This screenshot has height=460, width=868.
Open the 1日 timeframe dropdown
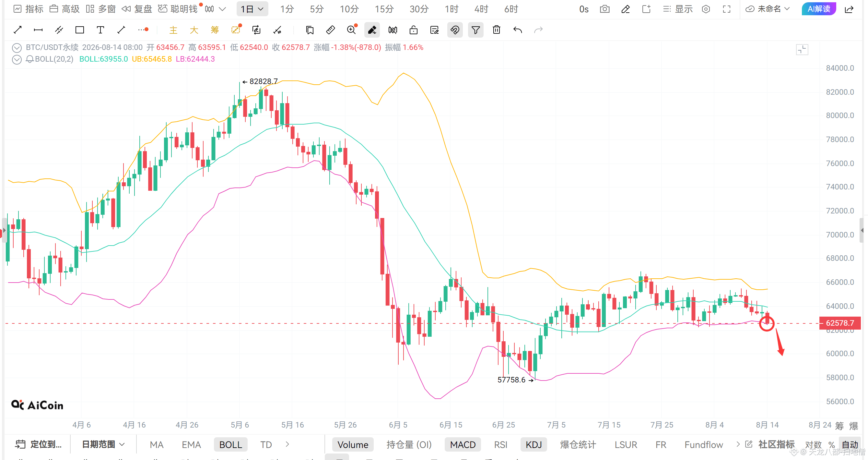pyautogui.click(x=252, y=9)
